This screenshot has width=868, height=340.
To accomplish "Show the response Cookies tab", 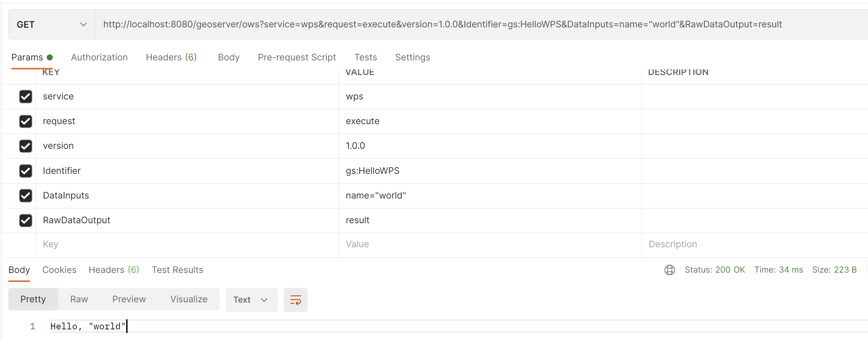I will pos(59,270).
